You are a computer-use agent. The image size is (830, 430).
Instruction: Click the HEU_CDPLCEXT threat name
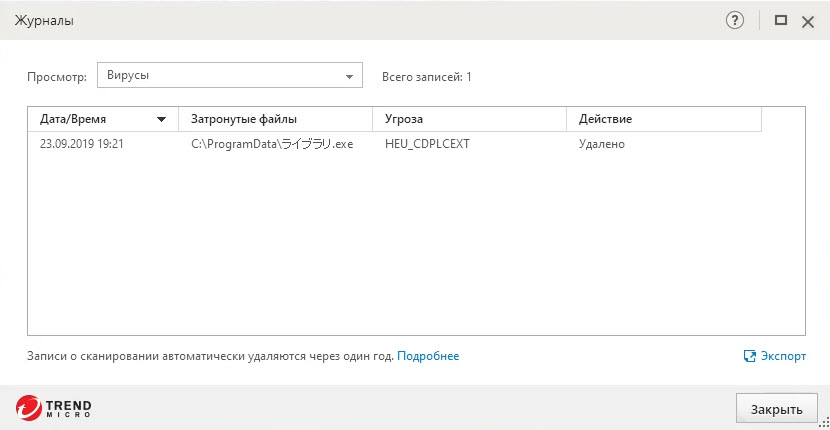point(427,144)
